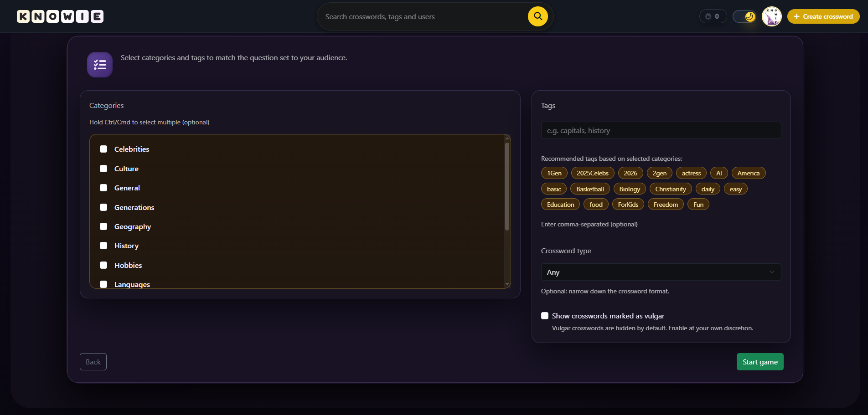Viewport: 868px width, 415px height.
Task: Select the ForKids tag chip
Action: pos(628,204)
